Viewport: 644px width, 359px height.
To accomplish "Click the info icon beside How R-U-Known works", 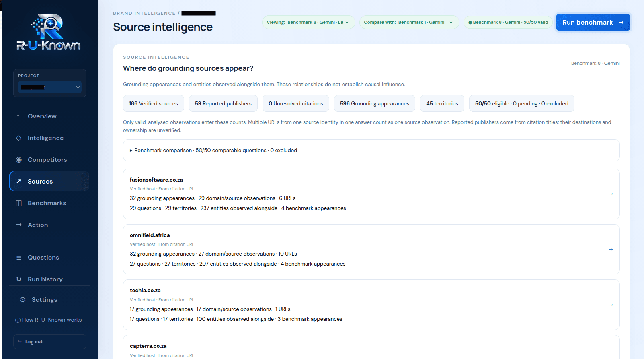I will pyautogui.click(x=18, y=320).
